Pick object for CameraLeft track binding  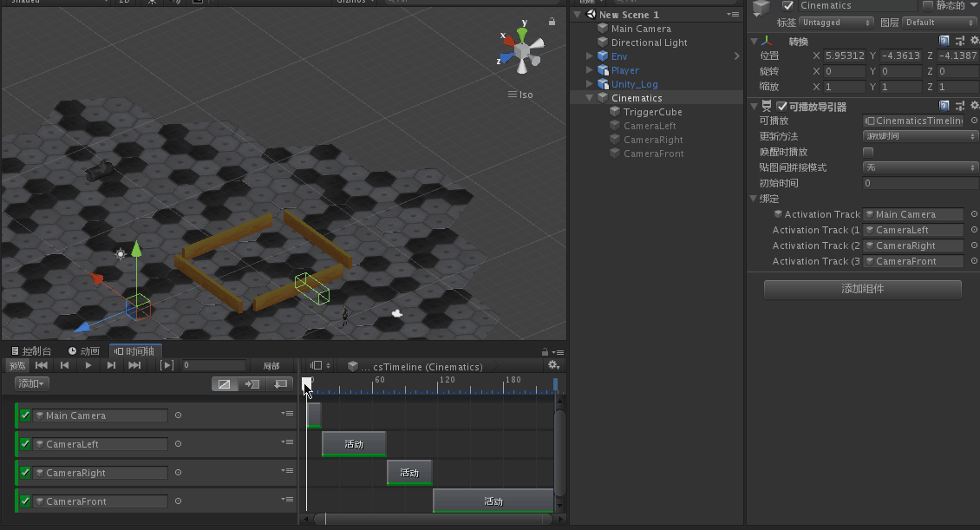[178, 444]
